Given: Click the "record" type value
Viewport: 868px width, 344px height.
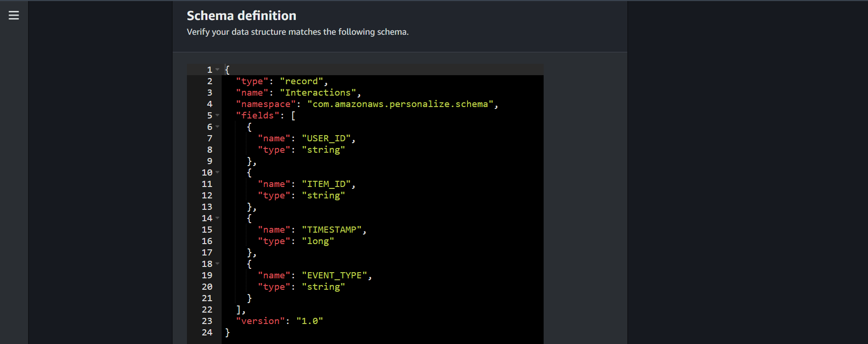Looking at the screenshot, I should (x=302, y=81).
